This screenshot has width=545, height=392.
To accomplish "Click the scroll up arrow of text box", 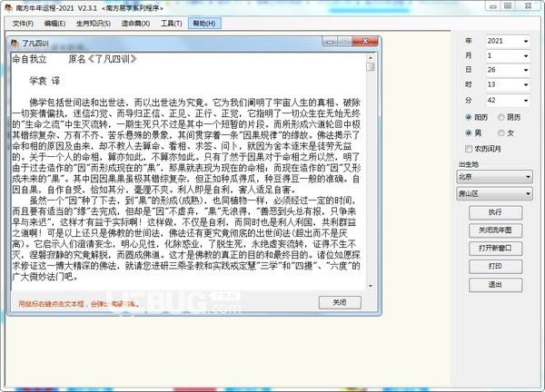I will [x=371, y=58].
